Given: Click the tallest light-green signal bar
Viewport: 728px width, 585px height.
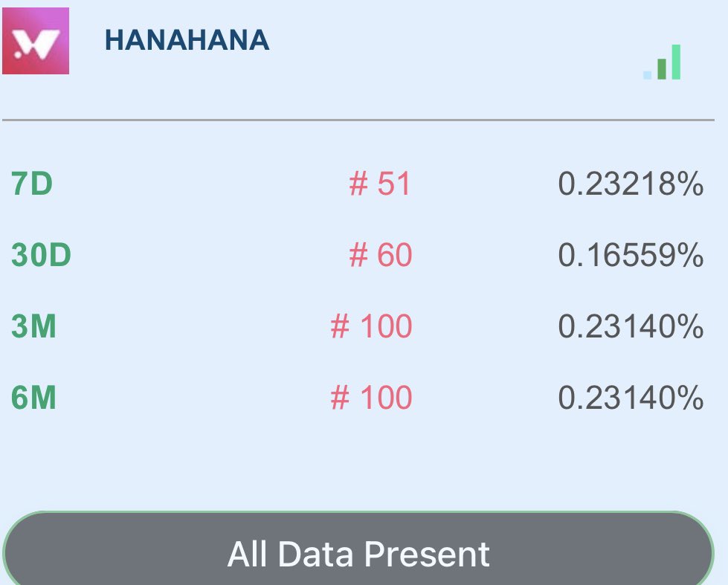Looking at the screenshot, I should coord(676,62).
